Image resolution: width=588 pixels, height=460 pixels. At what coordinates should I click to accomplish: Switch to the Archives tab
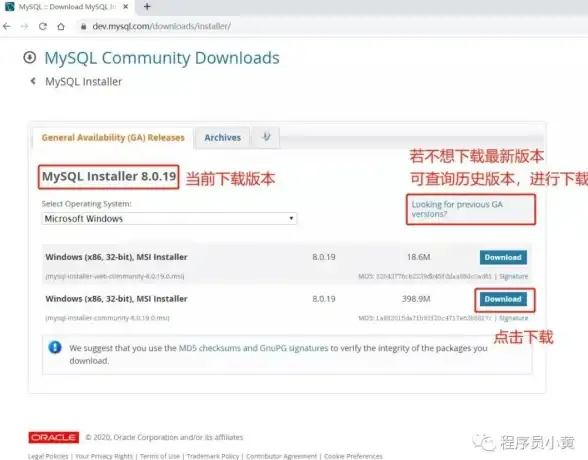pos(222,138)
